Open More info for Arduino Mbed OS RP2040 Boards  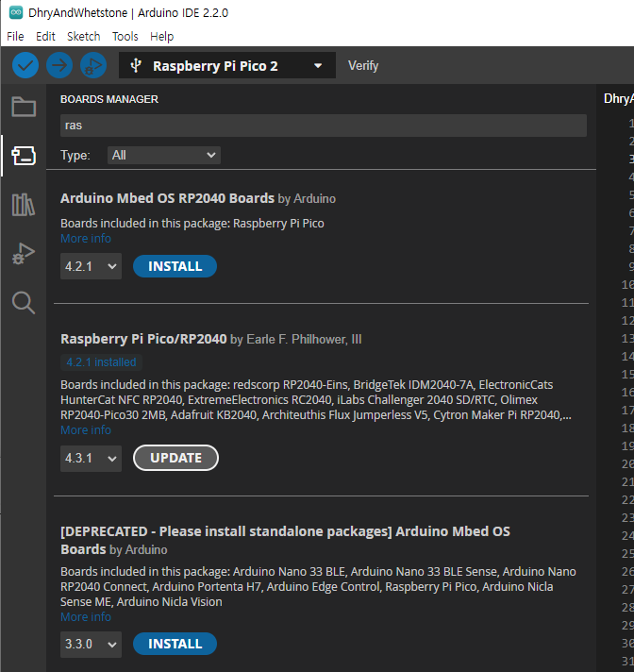pyautogui.click(x=86, y=238)
